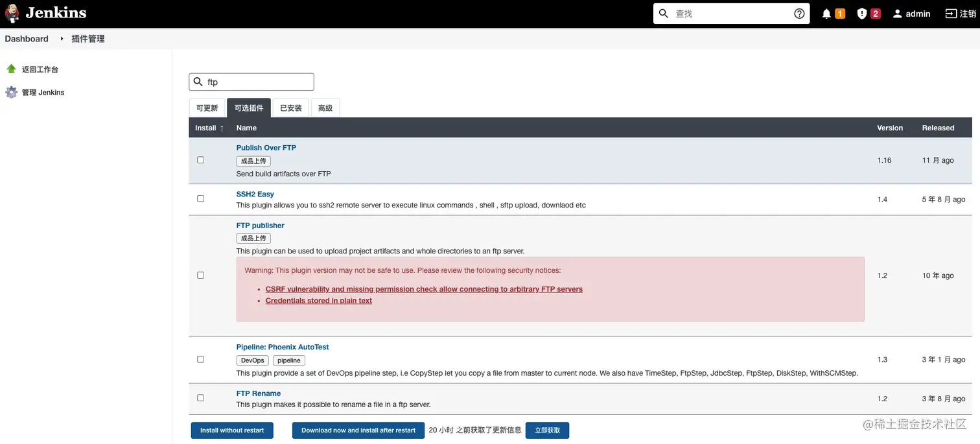
Task: Check the FTP Rename install checkbox
Action: tap(200, 398)
